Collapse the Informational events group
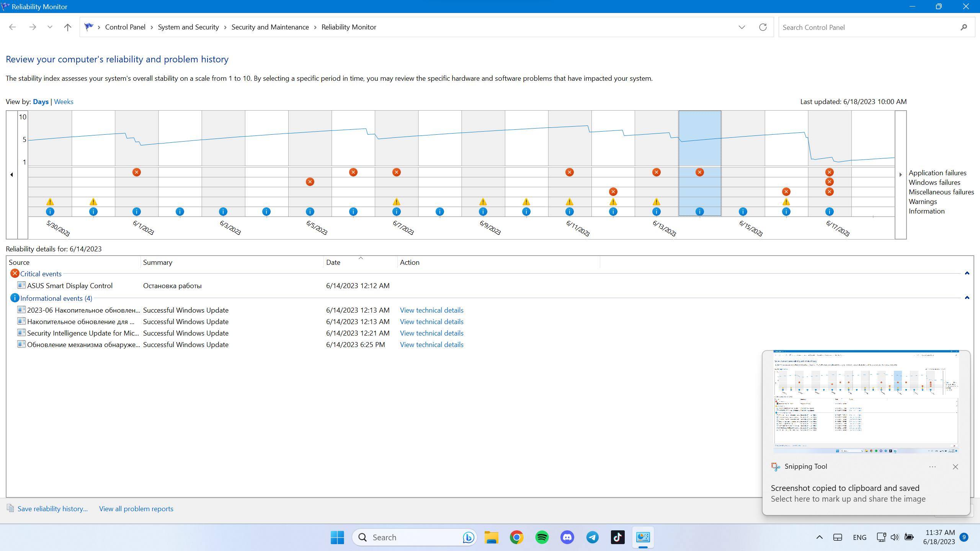This screenshot has width=980, height=551. click(x=967, y=298)
